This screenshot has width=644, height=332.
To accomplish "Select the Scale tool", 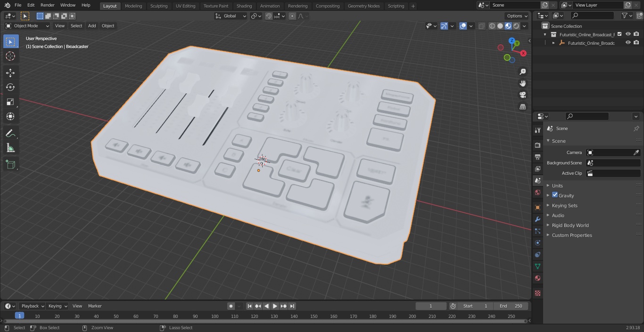I will pos(10,102).
